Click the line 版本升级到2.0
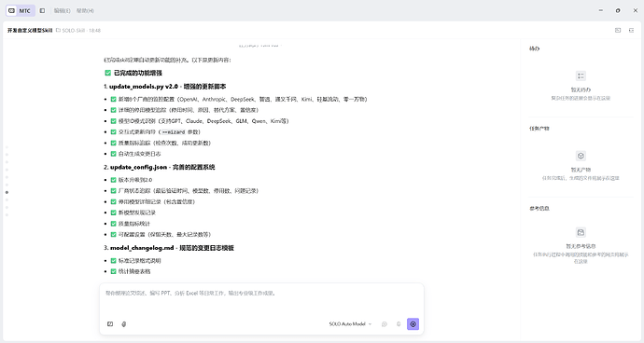Viewport: 644px width, 343px height. [135, 180]
